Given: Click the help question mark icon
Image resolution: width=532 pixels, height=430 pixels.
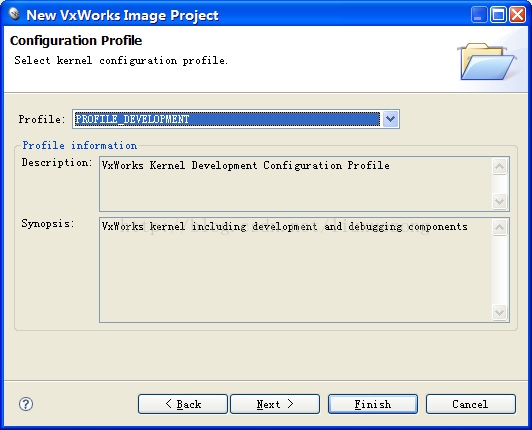Looking at the screenshot, I should point(26,404).
